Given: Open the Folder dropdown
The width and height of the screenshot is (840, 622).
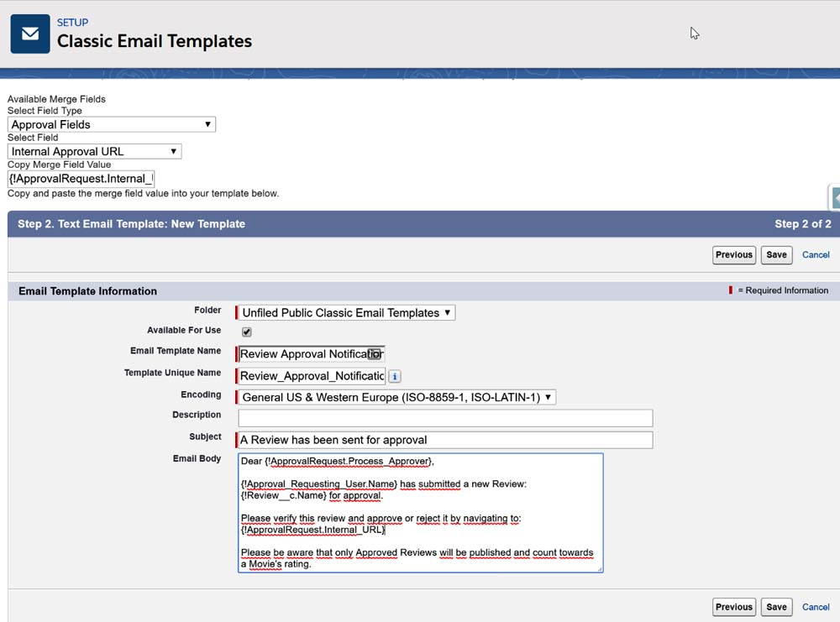Looking at the screenshot, I should (347, 312).
